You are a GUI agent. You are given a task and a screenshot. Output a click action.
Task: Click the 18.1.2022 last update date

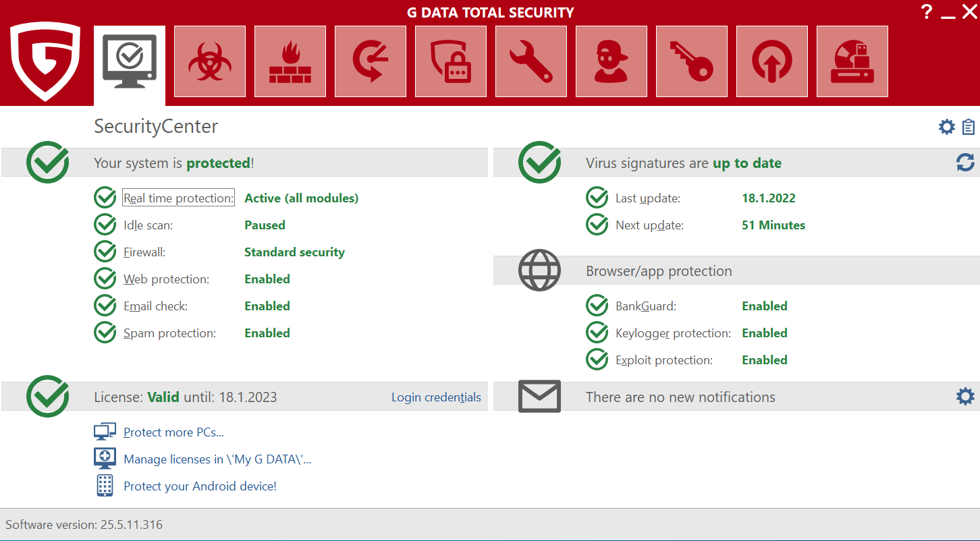point(769,198)
